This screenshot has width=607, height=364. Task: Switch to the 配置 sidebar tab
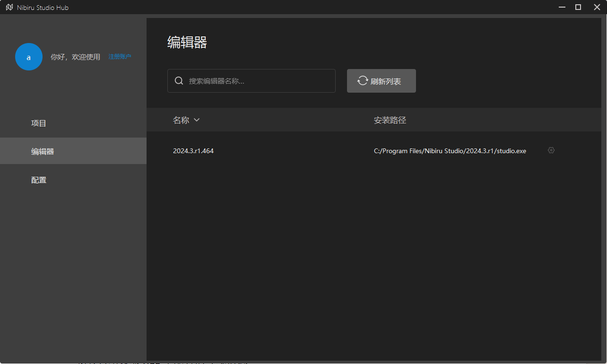pos(39,180)
